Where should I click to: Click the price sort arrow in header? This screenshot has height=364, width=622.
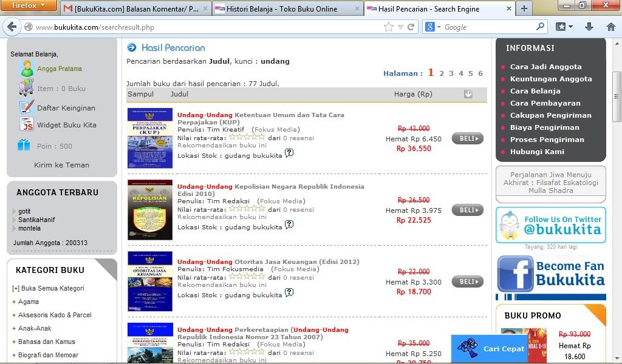coord(468,94)
